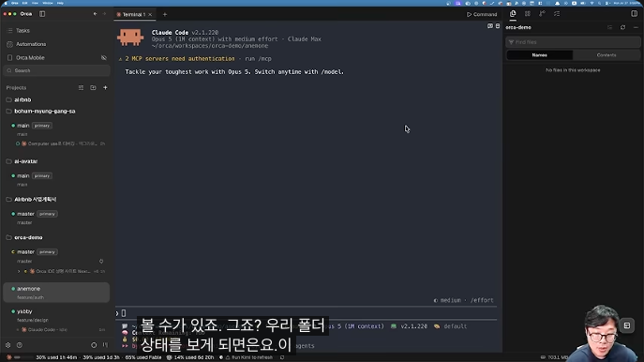Click the medium /effort indicator

[x=464, y=300]
